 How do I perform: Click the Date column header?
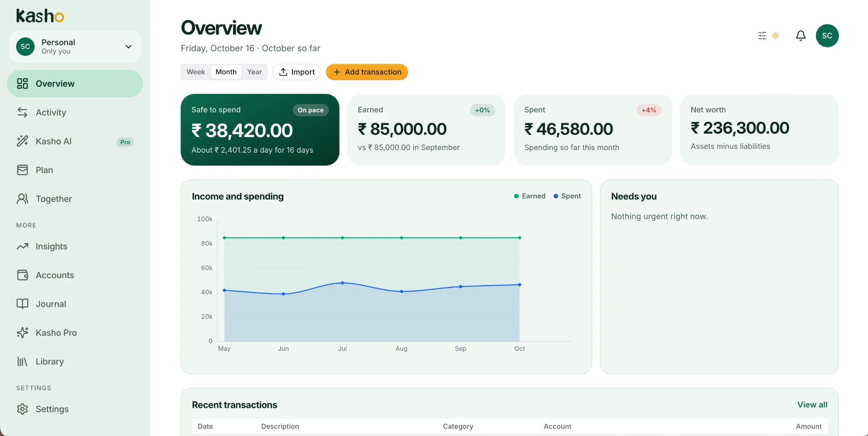click(x=205, y=426)
